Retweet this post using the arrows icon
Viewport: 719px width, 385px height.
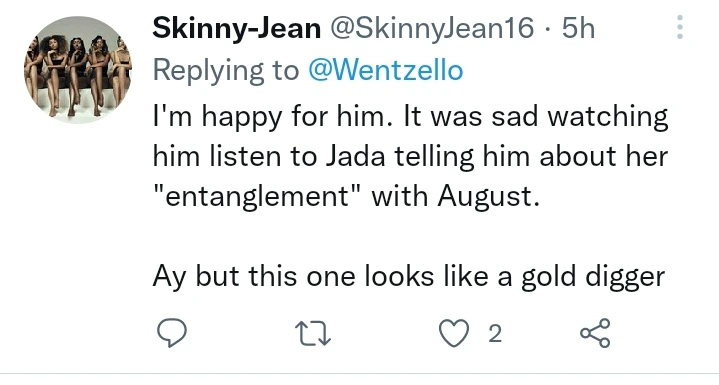(313, 333)
